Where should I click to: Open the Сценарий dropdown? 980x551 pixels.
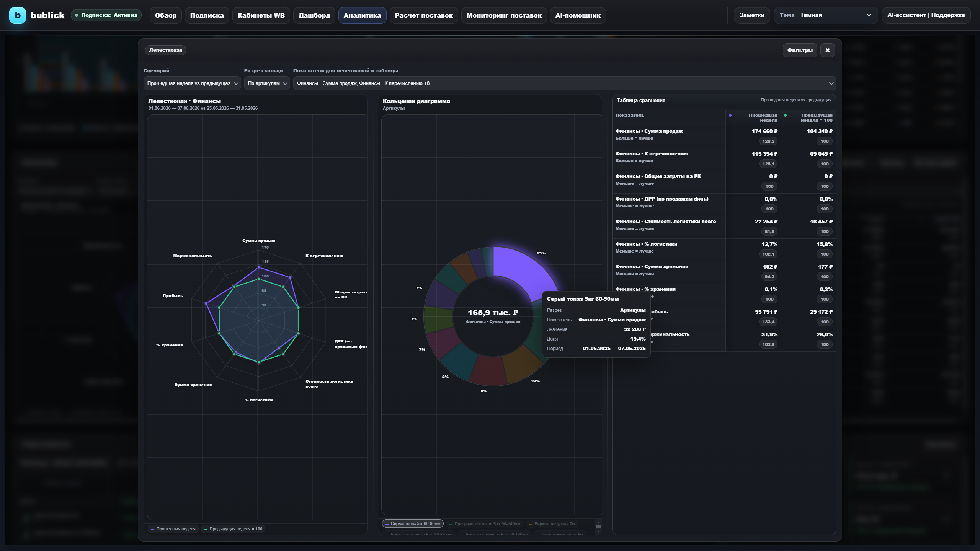(x=192, y=83)
